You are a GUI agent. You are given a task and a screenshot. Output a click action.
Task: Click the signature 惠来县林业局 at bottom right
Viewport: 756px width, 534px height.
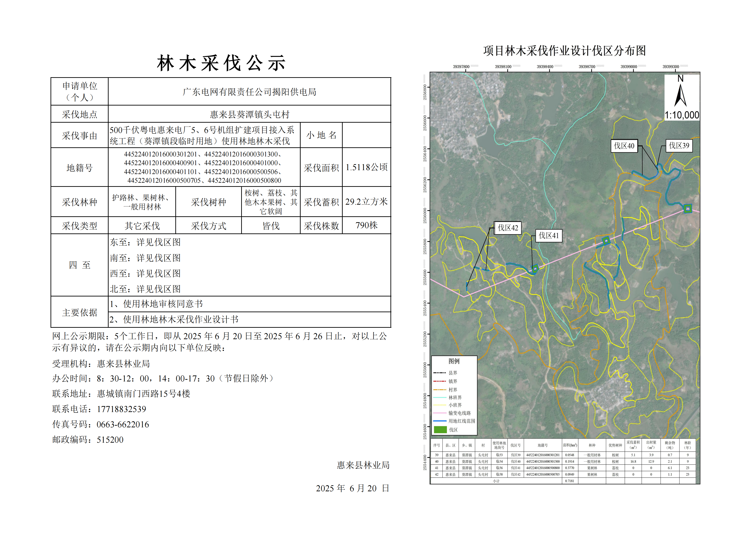pyautogui.click(x=363, y=465)
